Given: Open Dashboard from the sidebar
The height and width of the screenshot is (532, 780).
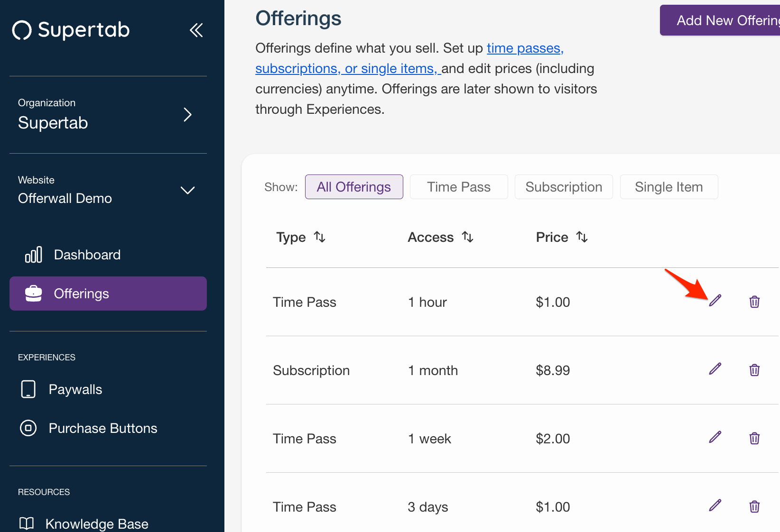Looking at the screenshot, I should (87, 255).
